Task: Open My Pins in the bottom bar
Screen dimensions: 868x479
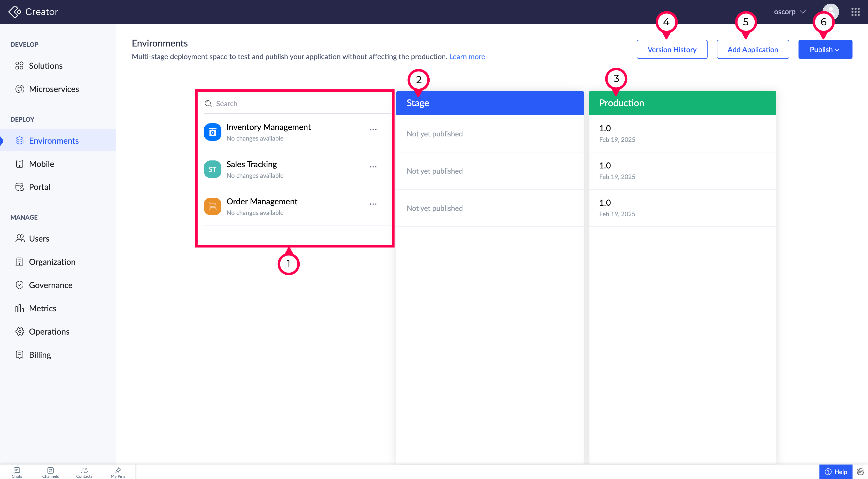Action: pyautogui.click(x=118, y=472)
